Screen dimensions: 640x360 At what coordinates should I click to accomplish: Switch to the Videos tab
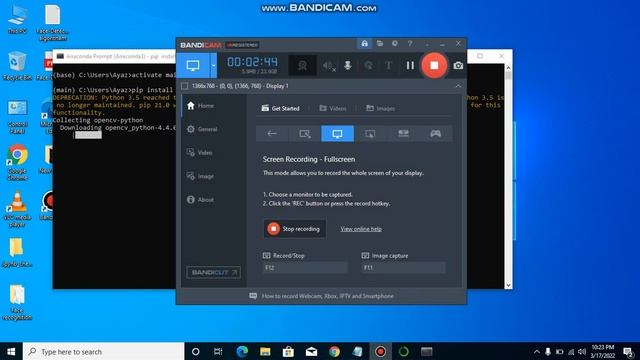coord(333,108)
